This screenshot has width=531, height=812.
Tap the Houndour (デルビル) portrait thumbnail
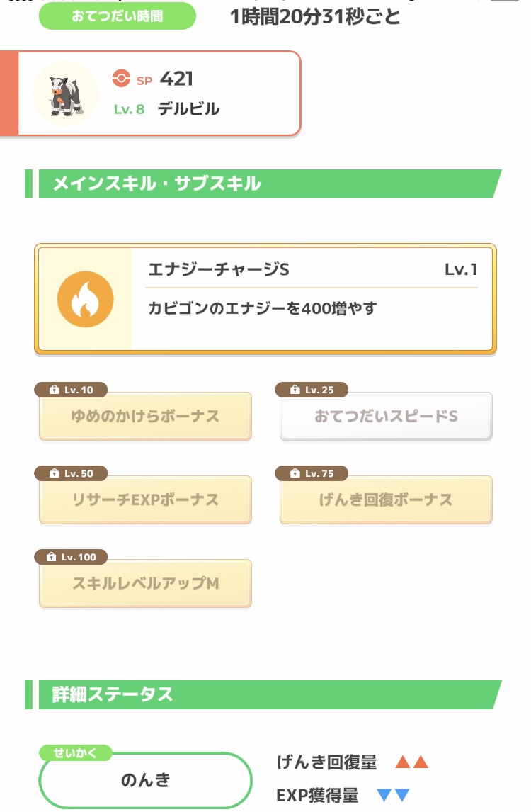pyautogui.click(x=65, y=94)
